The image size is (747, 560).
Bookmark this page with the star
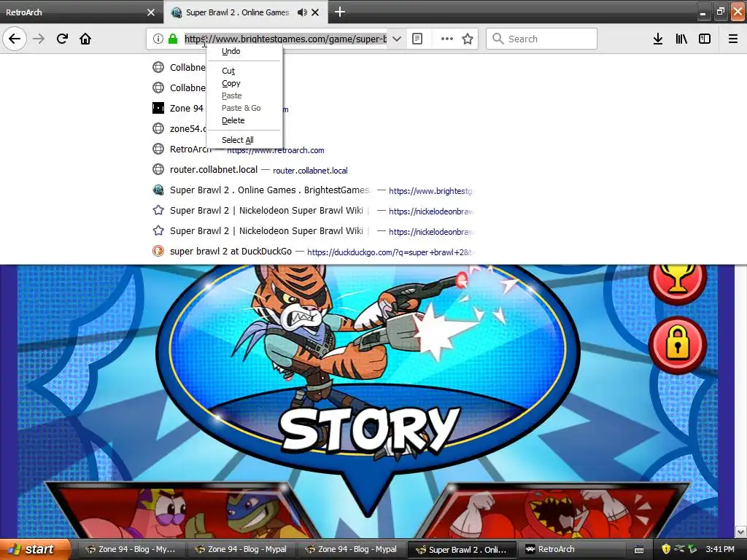(468, 39)
